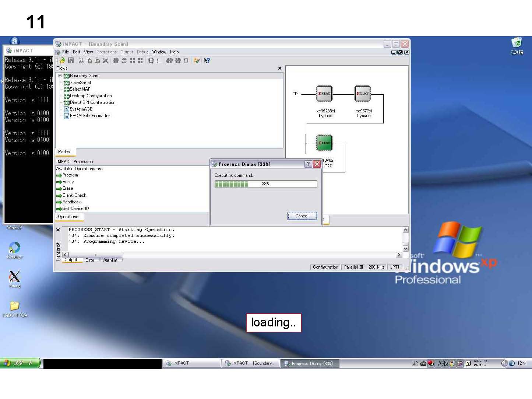Click the transcript horizontal scrollbar right arrow
The width and height of the screenshot is (532, 399).
(399, 255)
